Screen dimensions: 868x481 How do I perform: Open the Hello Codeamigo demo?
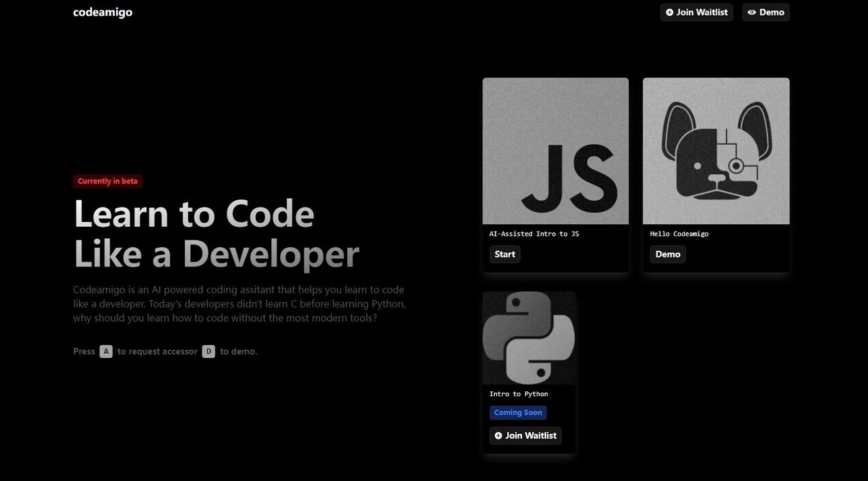[x=667, y=253]
